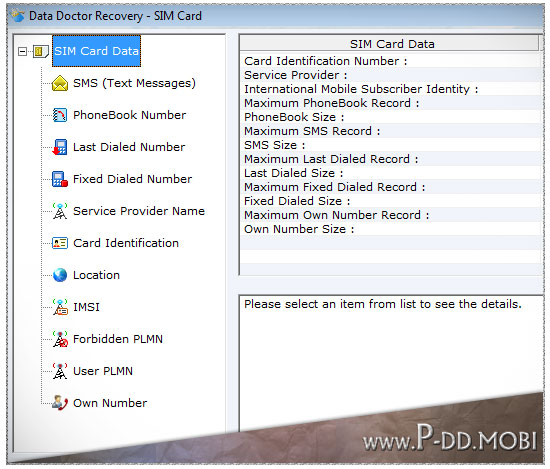Image resolution: width=550 pixels, height=469 pixels.
Task: Select the Card Identification Number row
Action: [390, 61]
